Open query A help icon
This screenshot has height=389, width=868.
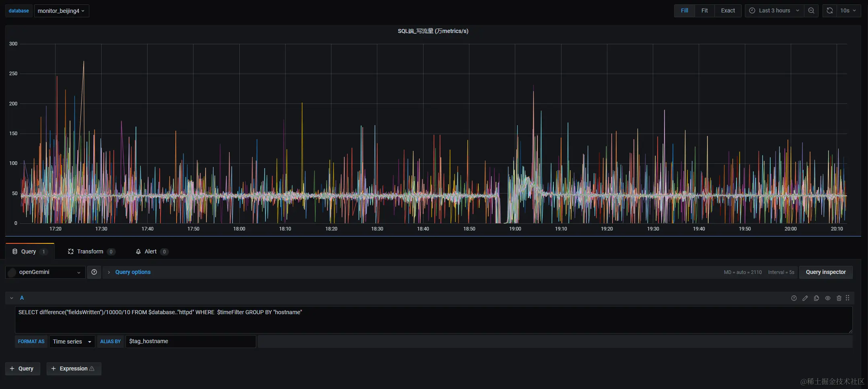(794, 298)
